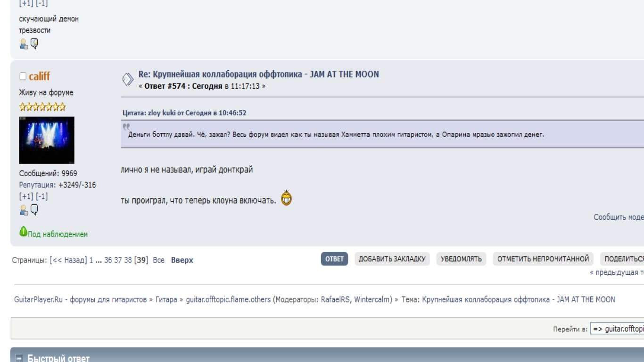Open moderator "Wintercalm" profile link

[372, 300]
